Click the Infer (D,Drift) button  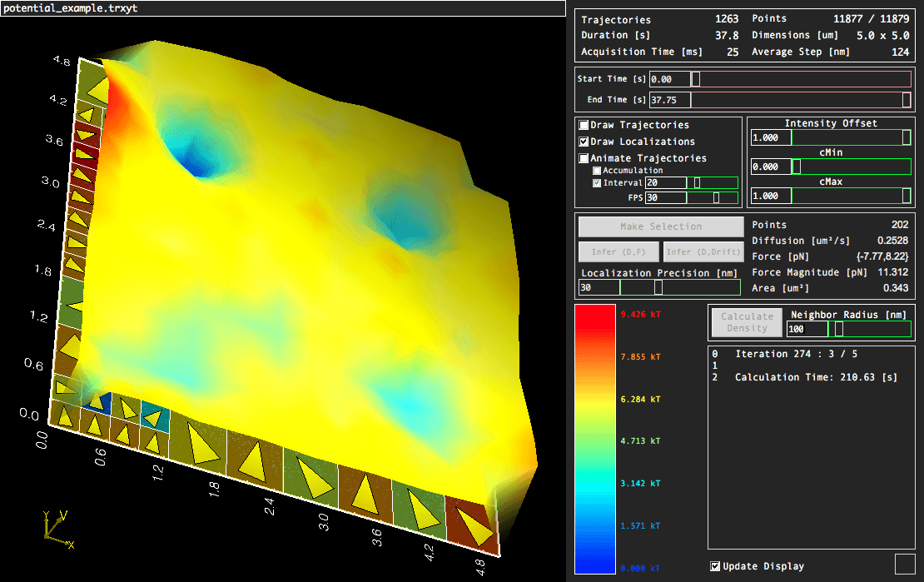pyautogui.click(x=703, y=251)
